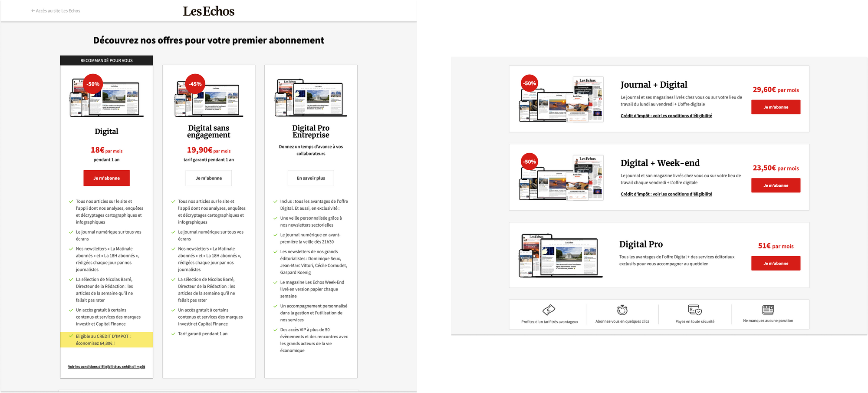Click "En savoir plus" on Digital Pro Entreprise
The image size is (868, 393).
(x=311, y=178)
